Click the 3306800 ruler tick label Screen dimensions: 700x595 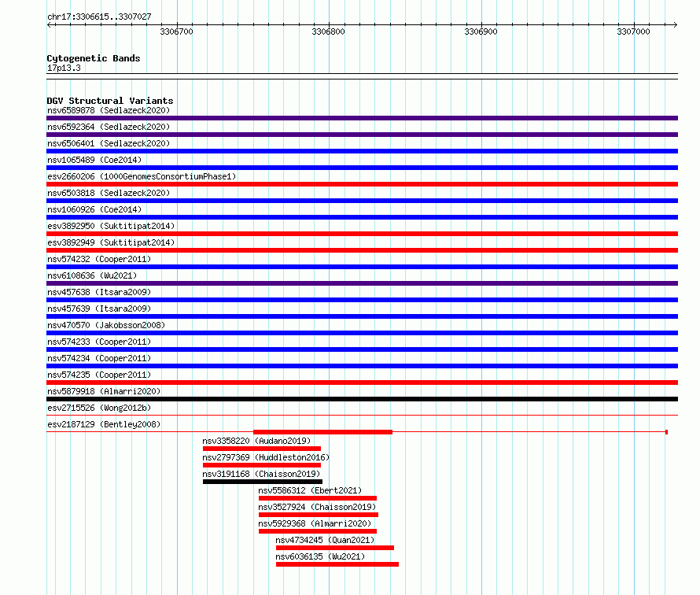pos(328,31)
